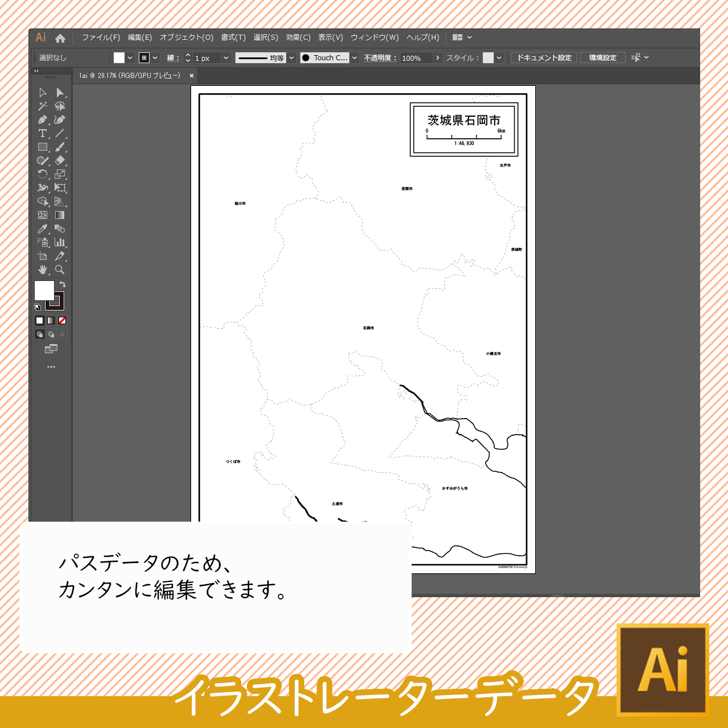The height and width of the screenshot is (728, 728).
Task: Open ファイル(F) menu
Action: pos(101,38)
